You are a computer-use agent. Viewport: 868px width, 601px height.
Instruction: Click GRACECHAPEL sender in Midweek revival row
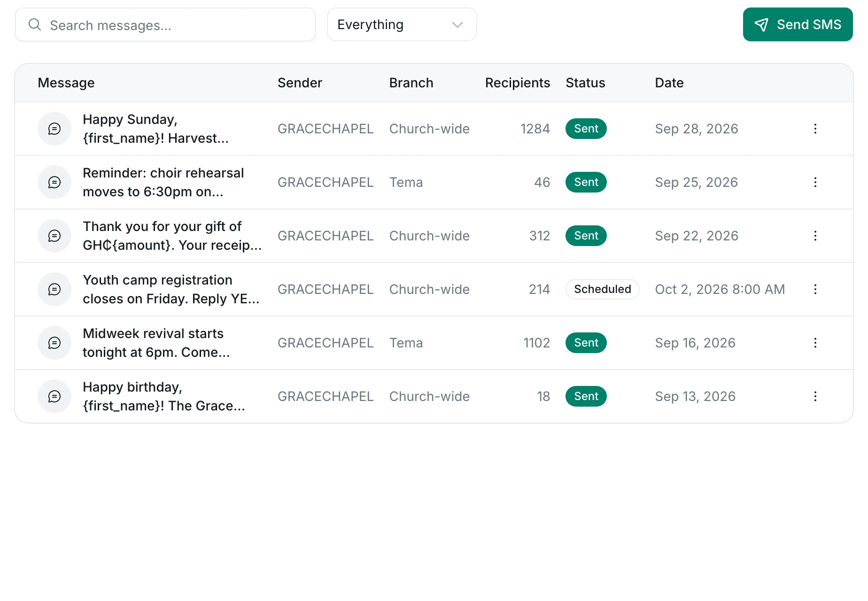coord(325,343)
